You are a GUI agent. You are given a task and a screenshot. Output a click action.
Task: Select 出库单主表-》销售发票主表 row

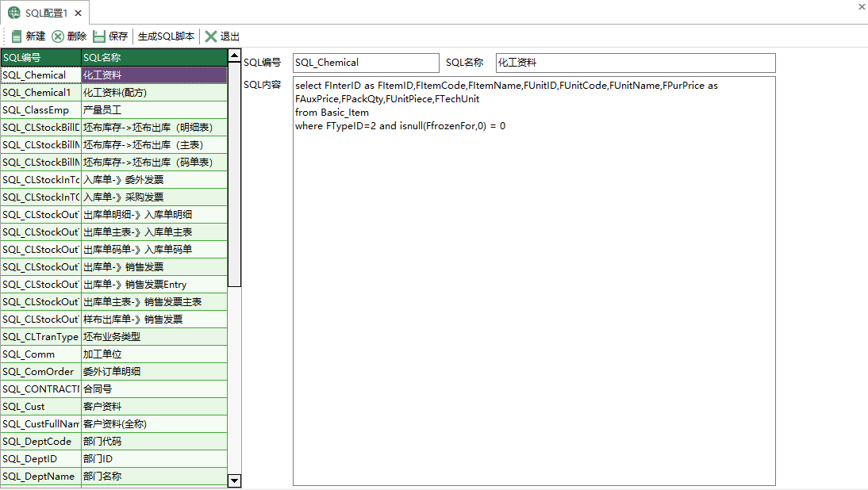coord(155,302)
